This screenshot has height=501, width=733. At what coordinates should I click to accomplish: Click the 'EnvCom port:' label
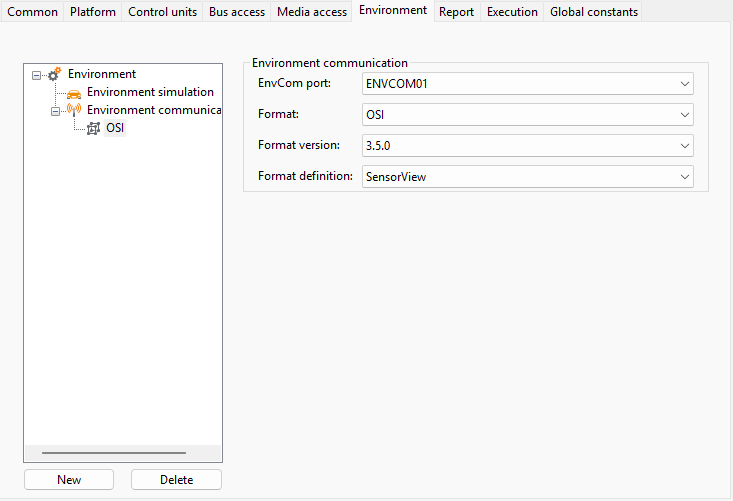295,83
